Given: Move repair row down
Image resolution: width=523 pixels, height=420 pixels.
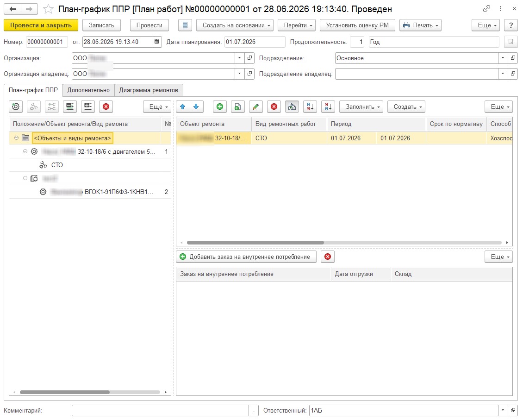Looking at the screenshot, I should click(x=196, y=107).
